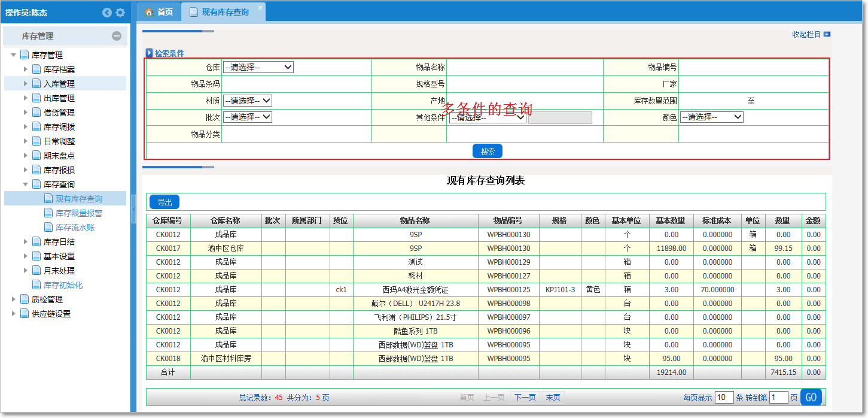
Task: Click the 收起栏目 collapse icon at top right
Action: [x=826, y=35]
